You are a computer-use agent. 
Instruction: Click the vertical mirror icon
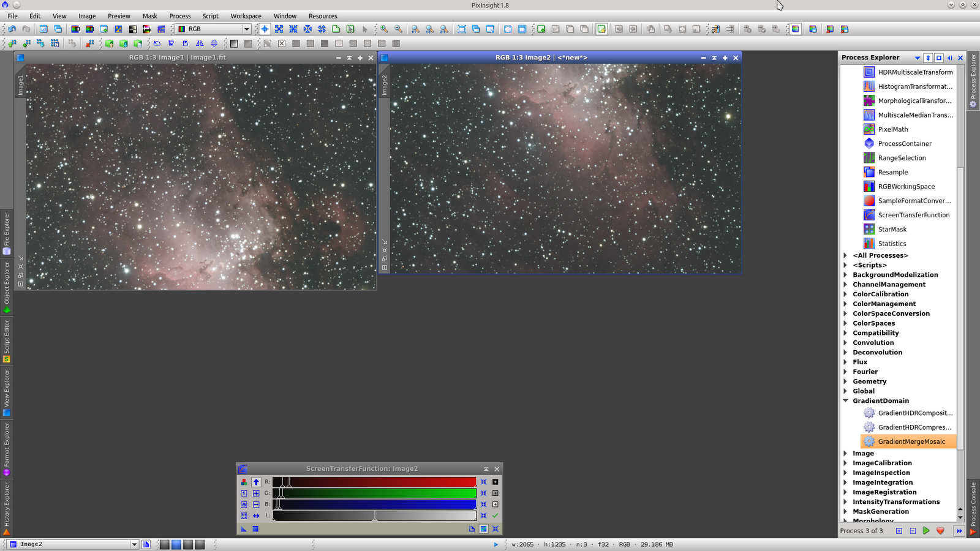point(214,43)
